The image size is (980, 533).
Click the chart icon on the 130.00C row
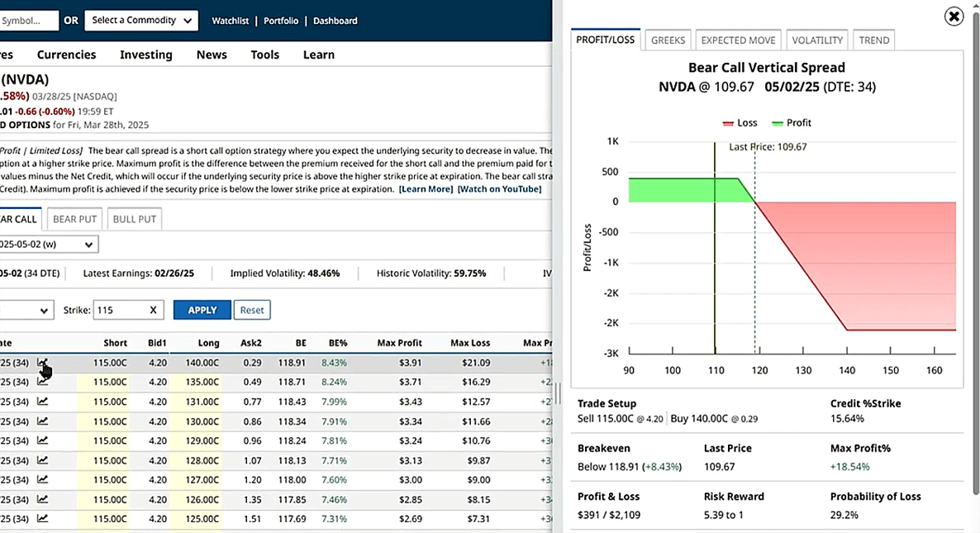43,421
